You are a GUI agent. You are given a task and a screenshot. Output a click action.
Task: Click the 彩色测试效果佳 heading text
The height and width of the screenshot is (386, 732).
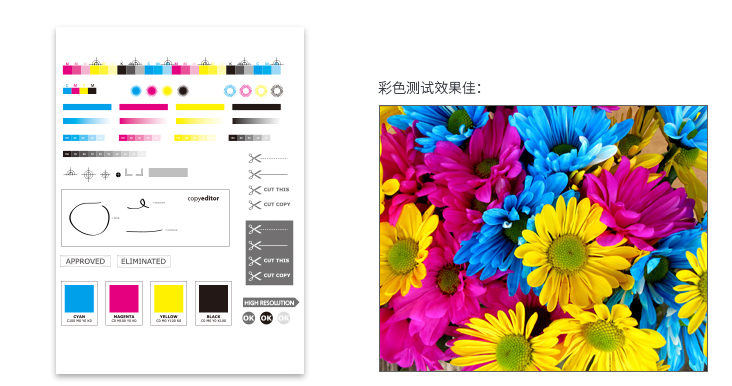click(429, 88)
